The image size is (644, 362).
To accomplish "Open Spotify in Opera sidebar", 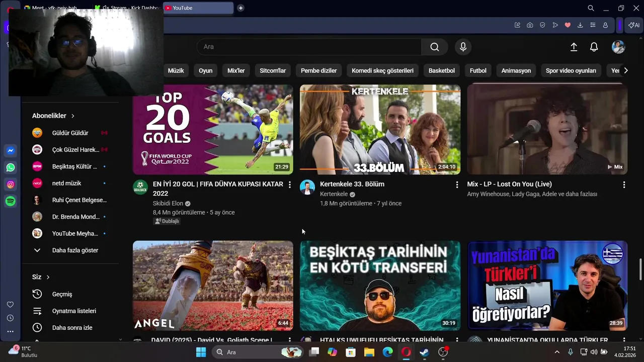I will pos(10,201).
